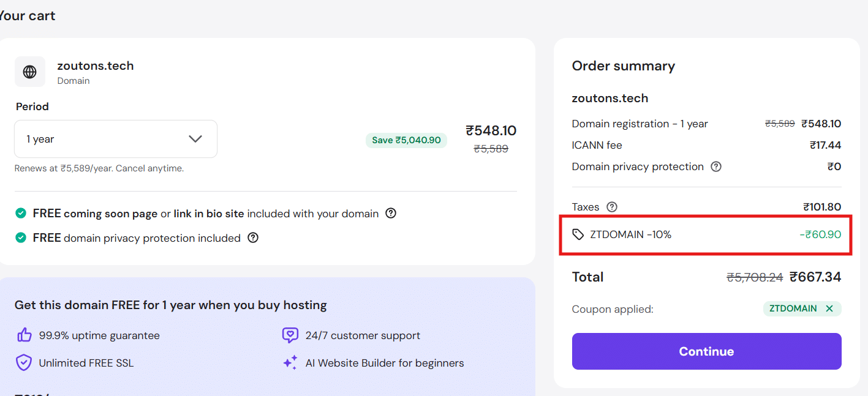Click the tag icon next to ZTDOMAIN coupon

point(578,234)
